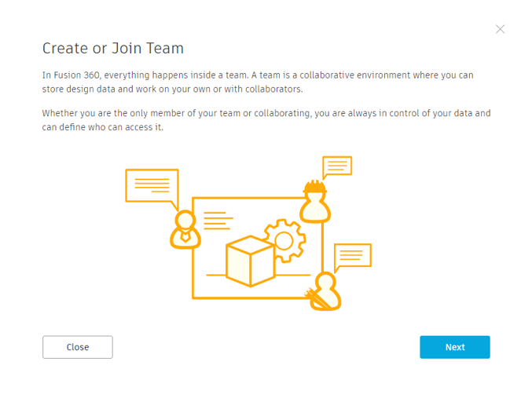
Task: Click the horizontal baseline left of the cube
Action: tap(216, 275)
